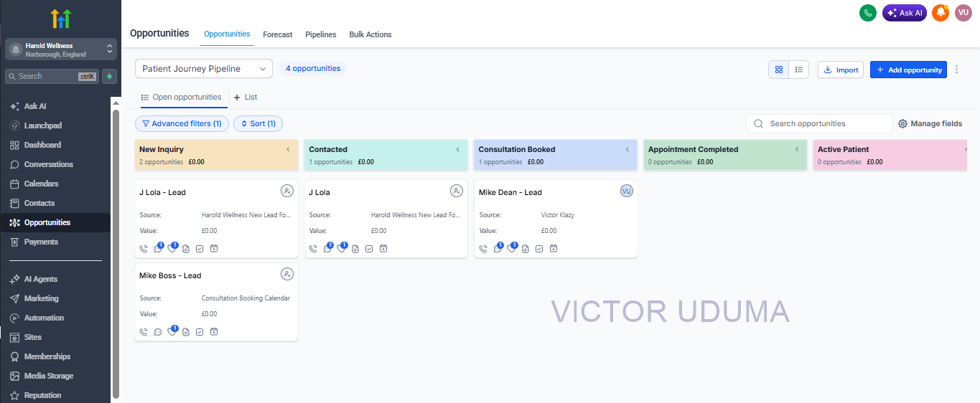Click the Manage fields gear icon
The height and width of the screenshot is (403, 980).
point(903,123)
